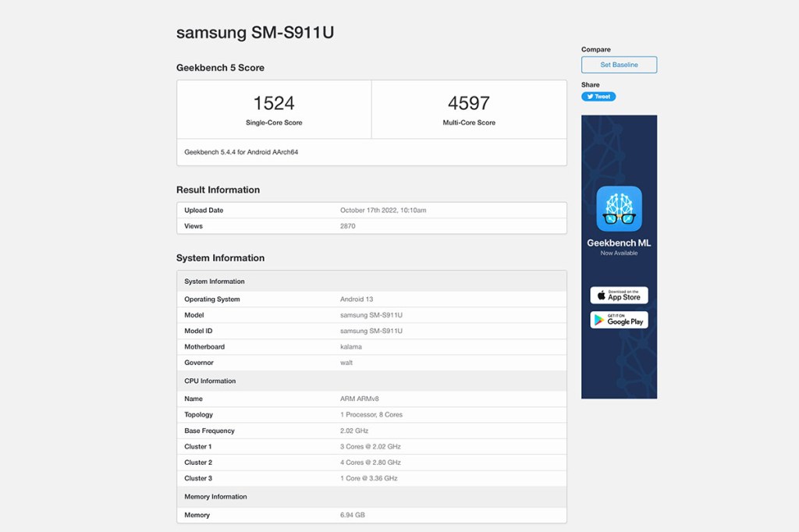This screenshot has width=799, height=532.
Task: Click the Set Baseline button
Action: tap(619, 65)
